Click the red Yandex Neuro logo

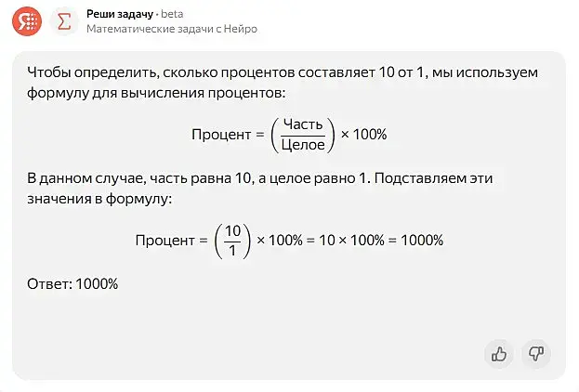pyautogui.click(x=27, y=21)
